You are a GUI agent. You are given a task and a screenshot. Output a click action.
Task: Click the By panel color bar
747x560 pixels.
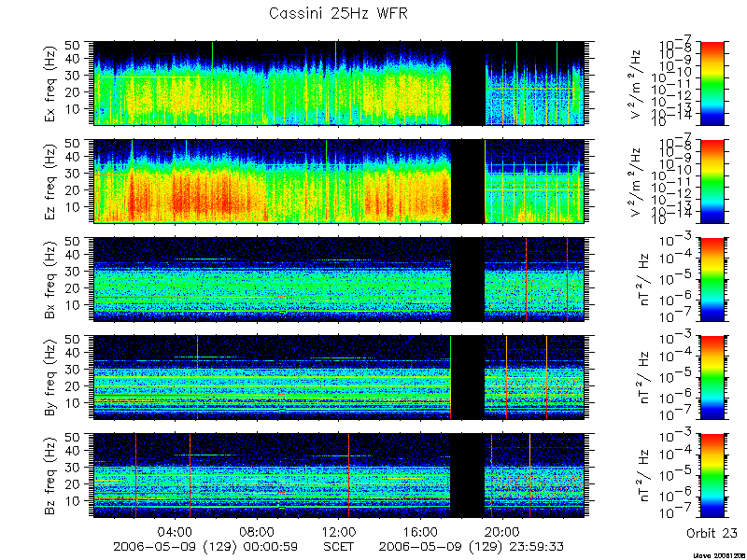712,378
